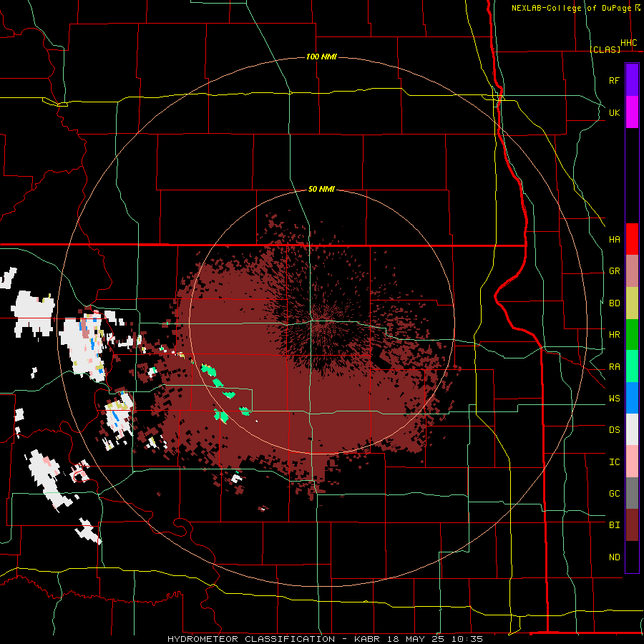This screenshot has height=644, width=644.
Task: Click the RA light green swatch
Action: 632,366
